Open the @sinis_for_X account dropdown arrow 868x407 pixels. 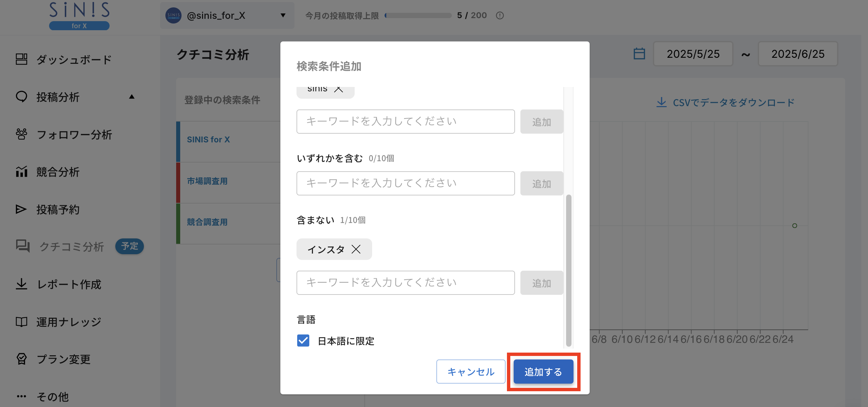coord(283,15)
